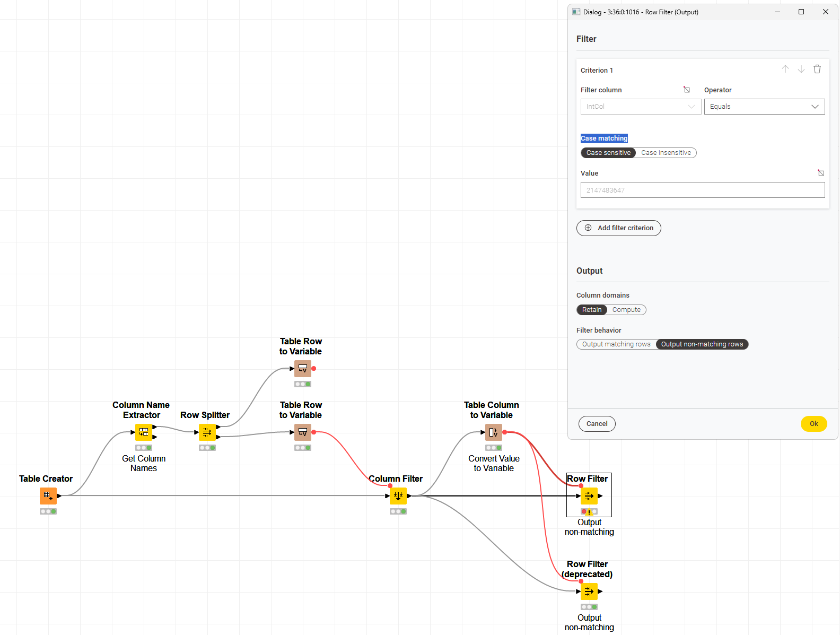This screenshot has width=840, height=635.
Task: Move criterion down with the arrow icon
Action: point(801,69)
